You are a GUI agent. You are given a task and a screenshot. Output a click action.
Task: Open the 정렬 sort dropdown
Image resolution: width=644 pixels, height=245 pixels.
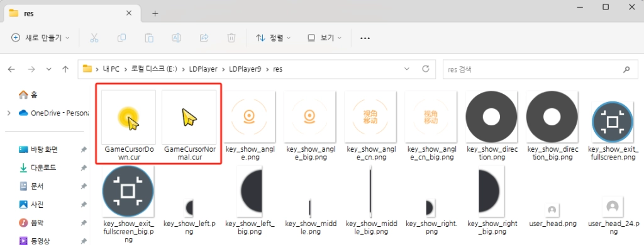[273, 38]
